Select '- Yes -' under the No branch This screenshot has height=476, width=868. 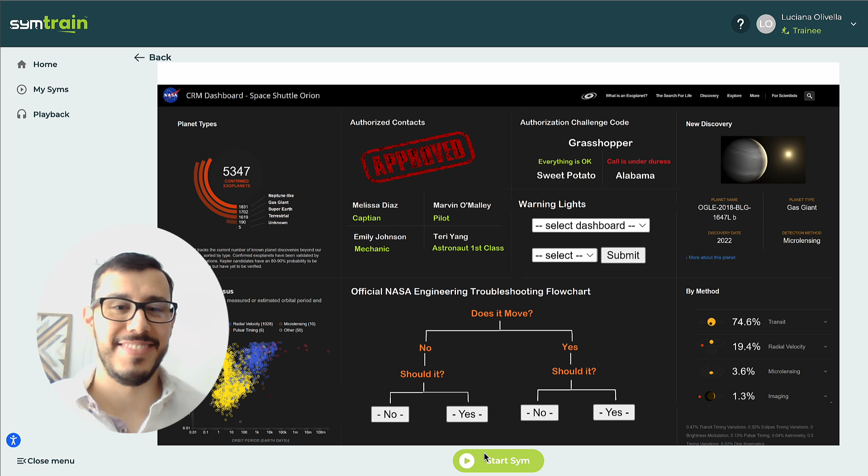pos(467,414)
